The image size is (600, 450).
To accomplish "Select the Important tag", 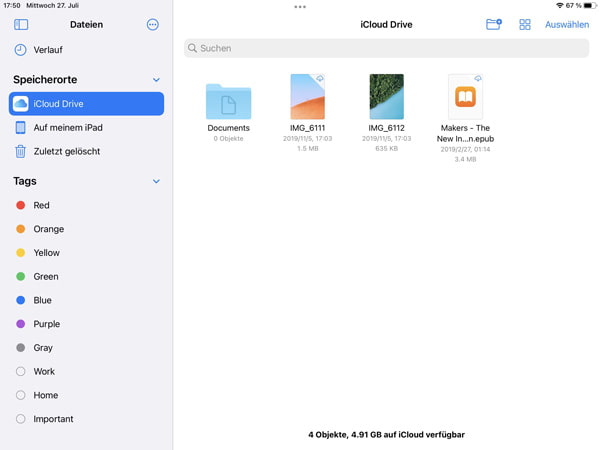I will tap(86, 419).
